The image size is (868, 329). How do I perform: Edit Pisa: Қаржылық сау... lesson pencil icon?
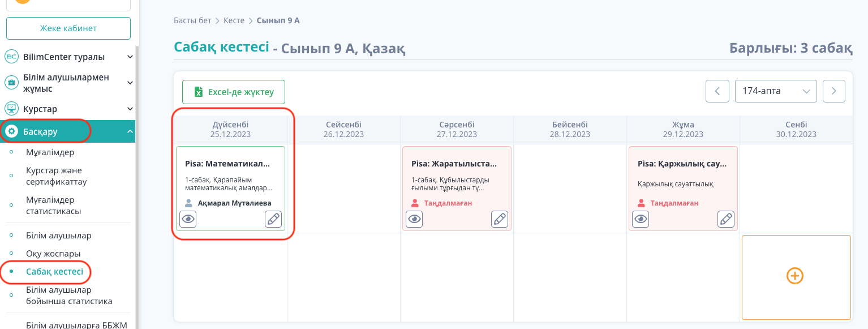pyautogui.click(x=726, y=219)
